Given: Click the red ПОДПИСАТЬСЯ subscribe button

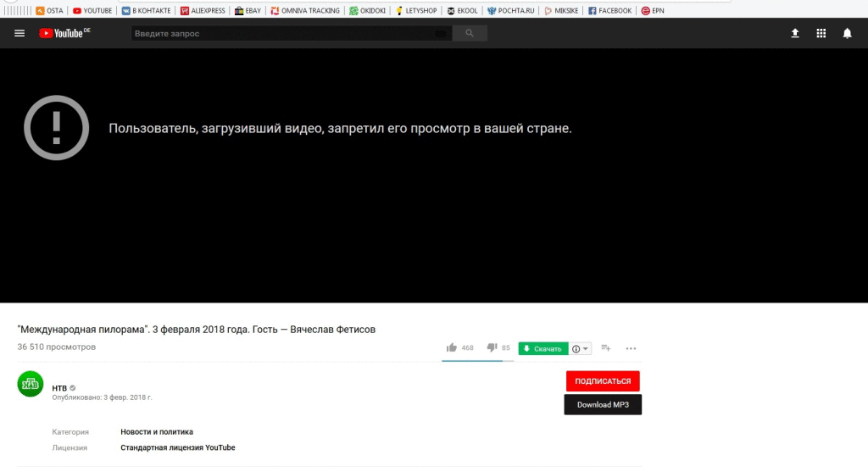Looking at the screenshot, I should (603, 381).
